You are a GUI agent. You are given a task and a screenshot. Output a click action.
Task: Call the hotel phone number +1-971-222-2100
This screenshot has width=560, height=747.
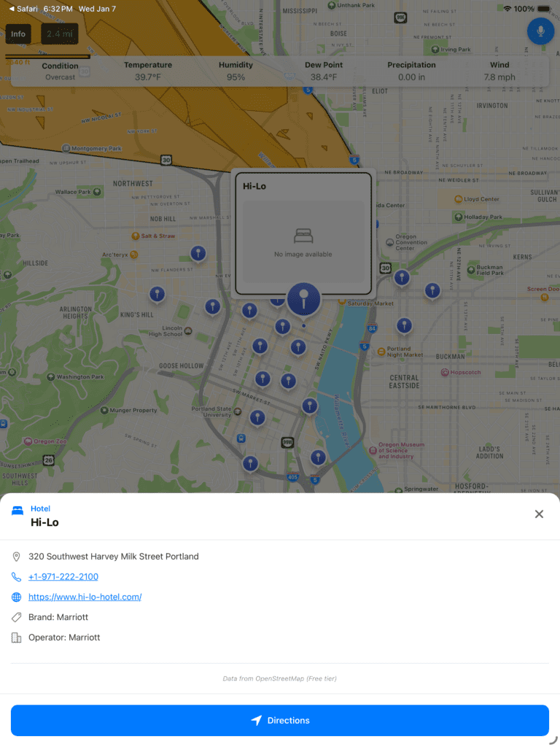[x=63, y=577]
